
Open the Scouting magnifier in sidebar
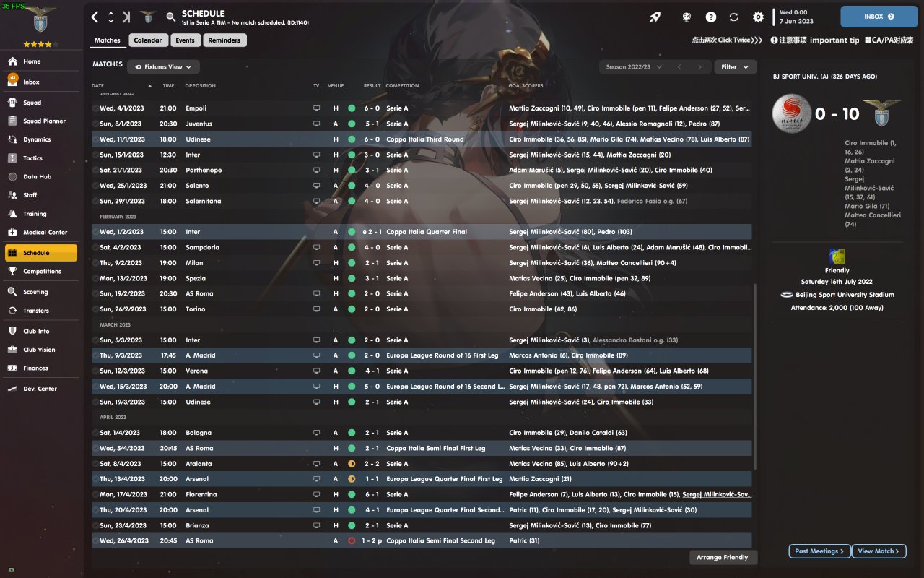[12, 292]
